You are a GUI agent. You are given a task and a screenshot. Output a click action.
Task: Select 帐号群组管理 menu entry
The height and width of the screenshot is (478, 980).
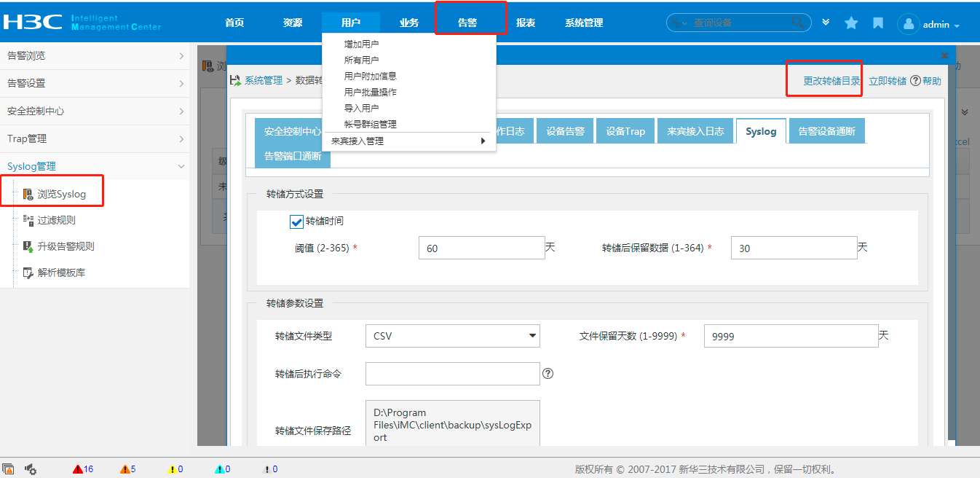click(370, 125)
